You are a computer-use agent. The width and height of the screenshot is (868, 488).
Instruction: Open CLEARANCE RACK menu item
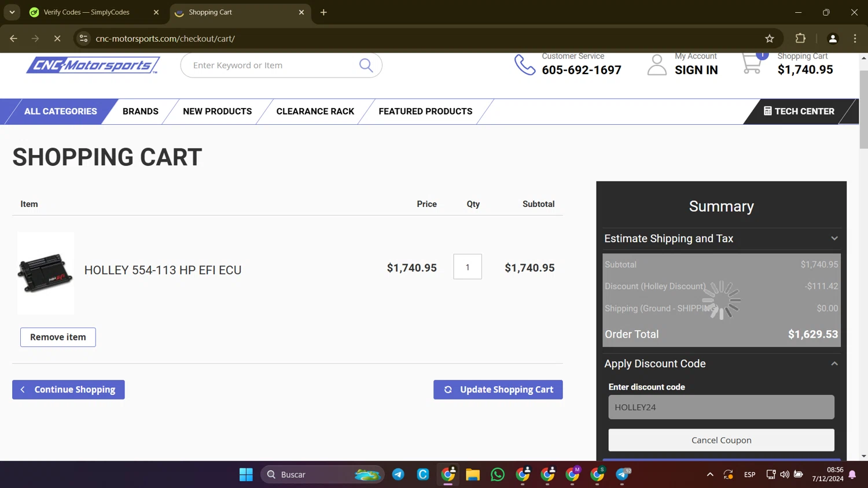point(315,112)
